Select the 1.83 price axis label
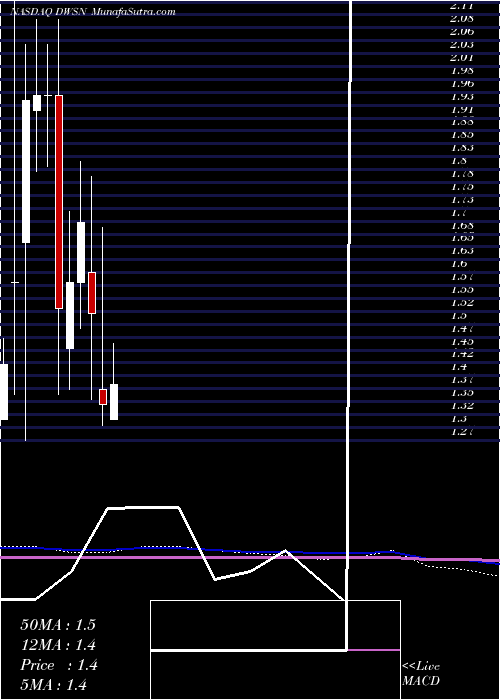The image size is (500, 700). [x=462, y=147]
